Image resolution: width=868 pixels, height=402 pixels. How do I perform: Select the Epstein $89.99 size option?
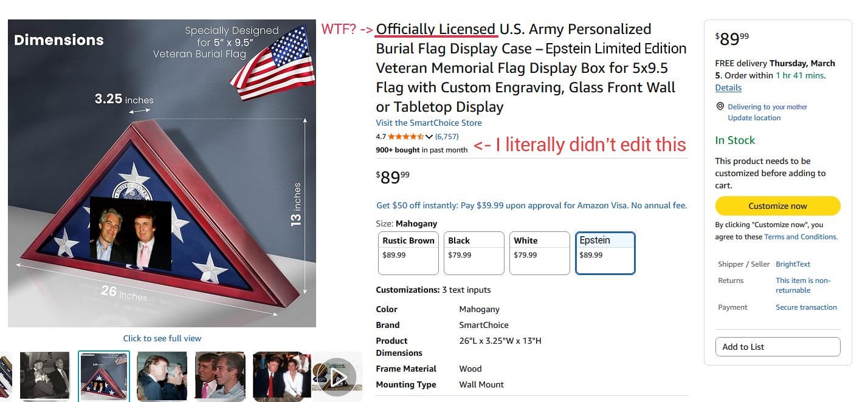coord(605,253)
